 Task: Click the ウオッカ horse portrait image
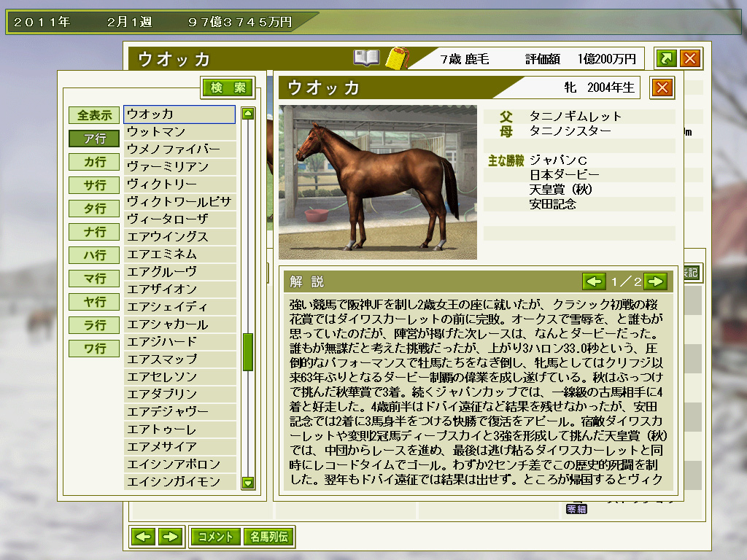point(378,182)
